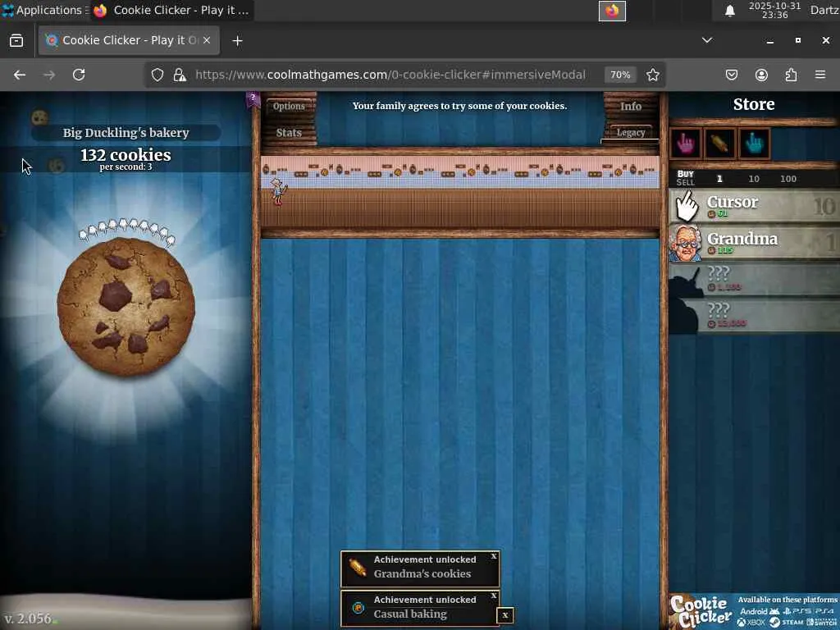The width and height of the screenshot is (840, 630).
Task: Click the lock site info icon
Action: pos(180,75)
